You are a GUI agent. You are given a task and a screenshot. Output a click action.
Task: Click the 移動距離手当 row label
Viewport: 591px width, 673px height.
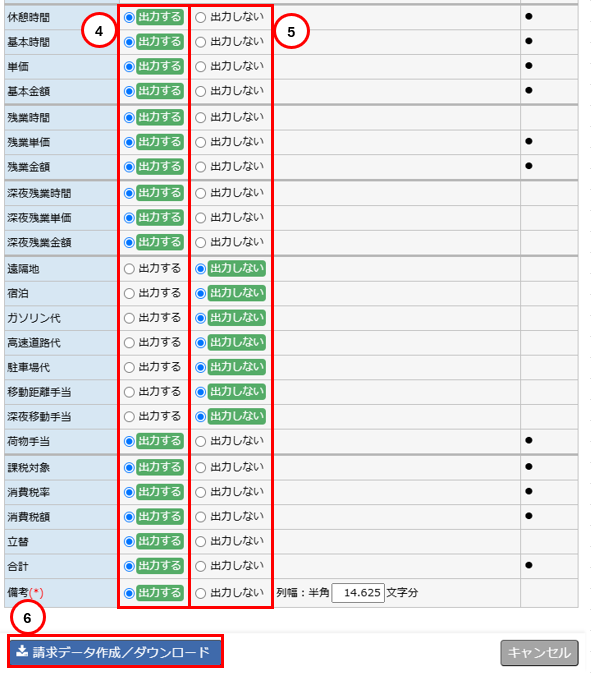(x=39, y=392)
